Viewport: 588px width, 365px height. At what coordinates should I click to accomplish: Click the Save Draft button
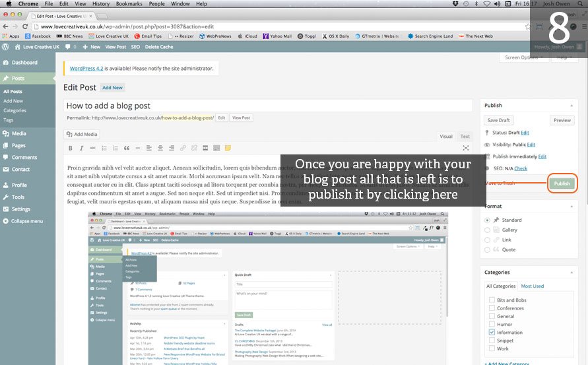pyautogui.click(x=499, y=120)
